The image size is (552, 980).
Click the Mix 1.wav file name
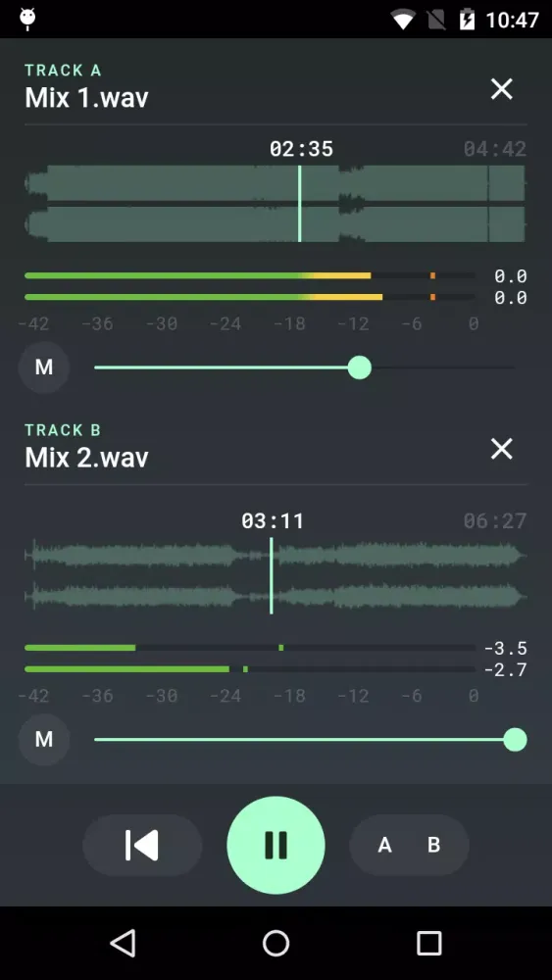(x=87, y=97)
